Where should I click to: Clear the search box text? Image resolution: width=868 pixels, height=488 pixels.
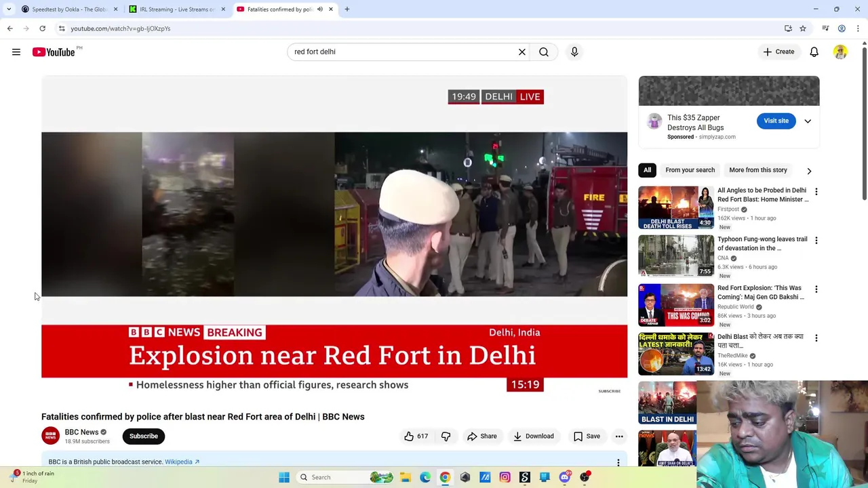(x=522, y=52)
